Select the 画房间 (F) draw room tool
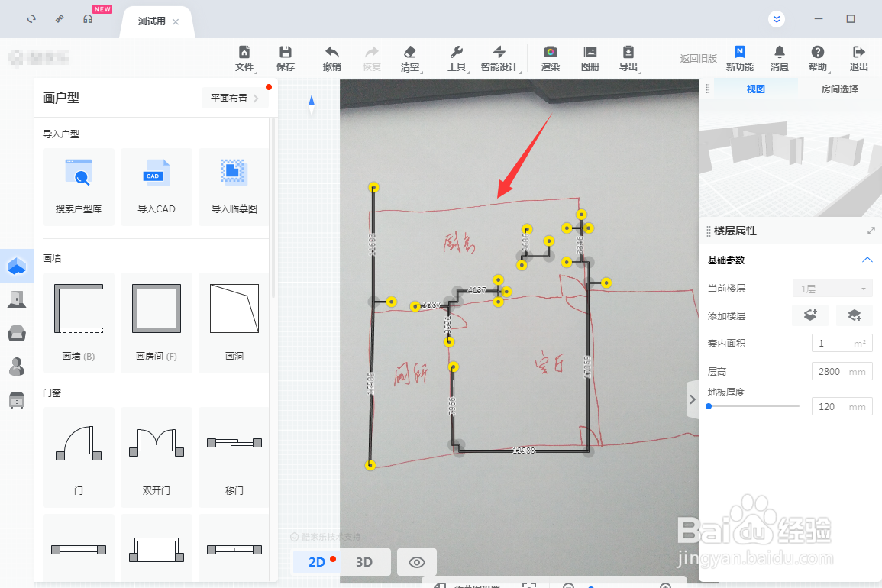The width and height of the screenshot is (882, 588). coord(157,322)
